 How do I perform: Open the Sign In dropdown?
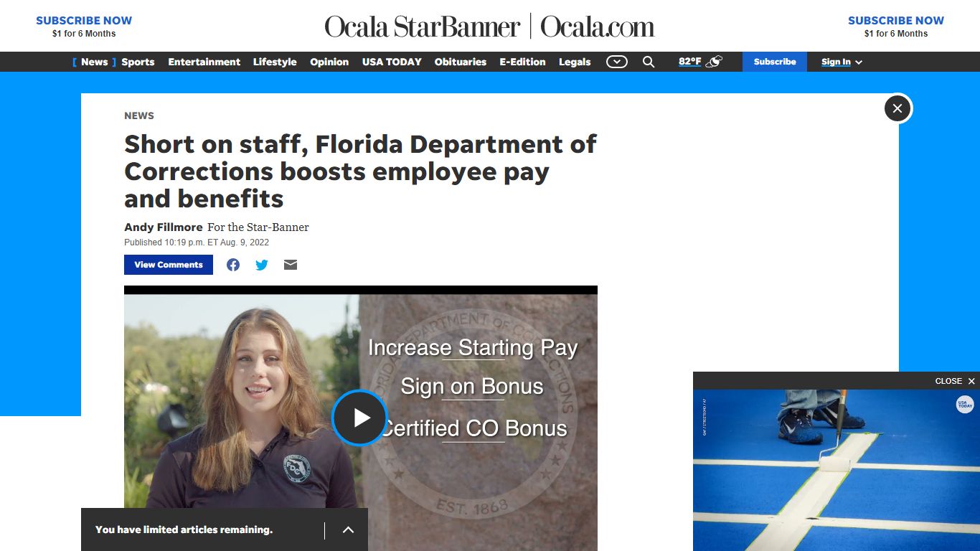842,62
